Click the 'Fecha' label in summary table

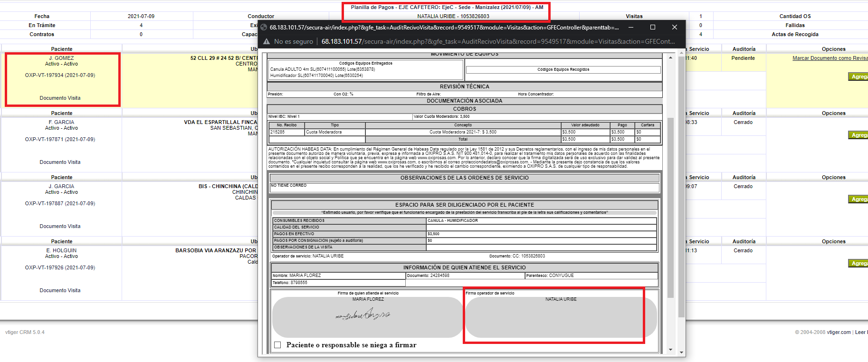click(x=42, y=16)
